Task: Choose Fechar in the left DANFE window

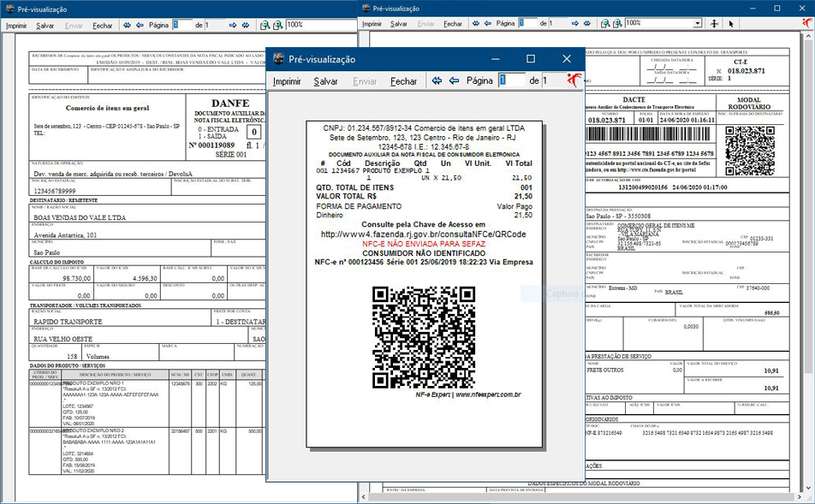Action: pos(103,26)
